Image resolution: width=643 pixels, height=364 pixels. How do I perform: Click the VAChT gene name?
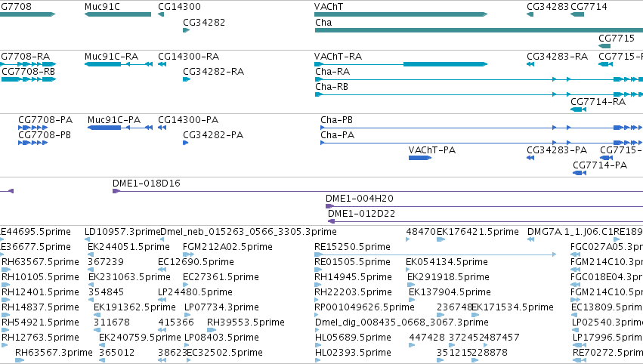[x=329, y=7]
